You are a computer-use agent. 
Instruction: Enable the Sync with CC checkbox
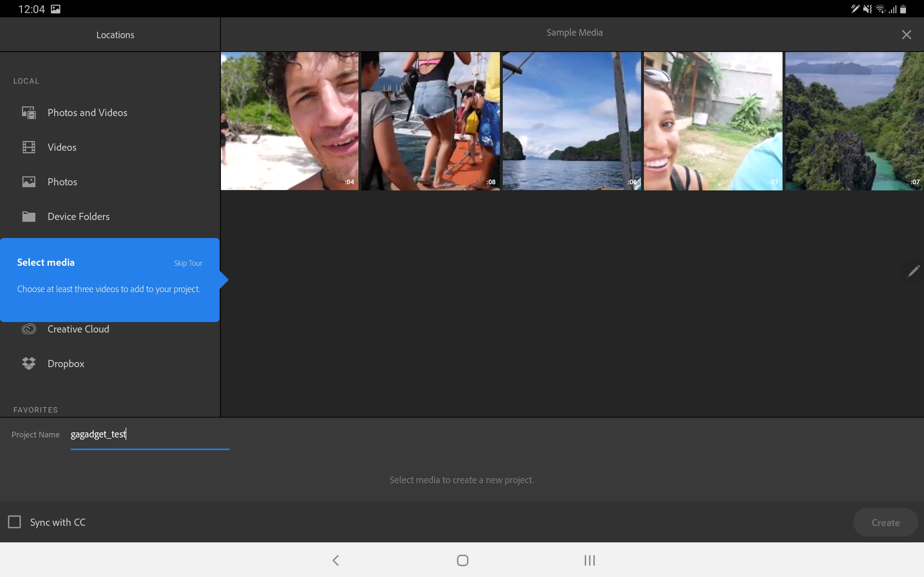14,522
